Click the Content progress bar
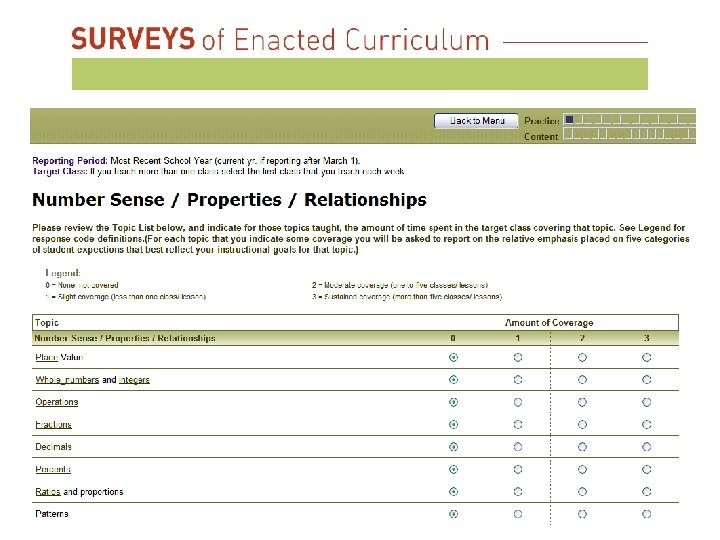Image resolution: width=720 pixels, height=540 pixels. point(630,136)
